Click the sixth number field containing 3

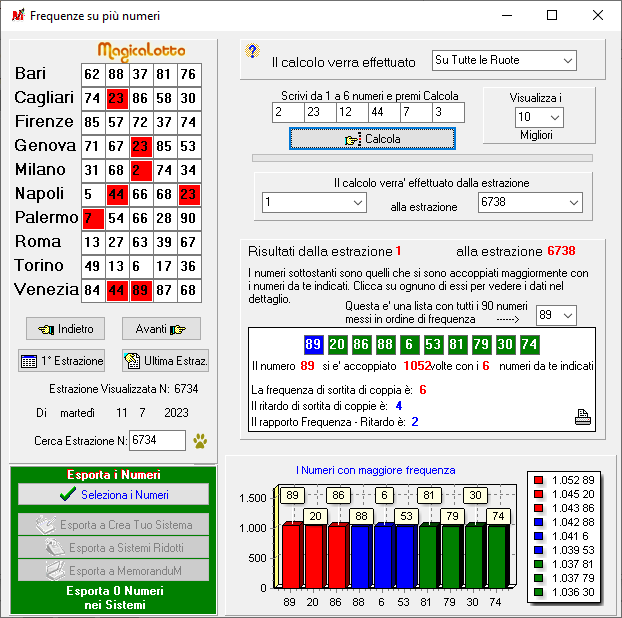pos(448,112)
